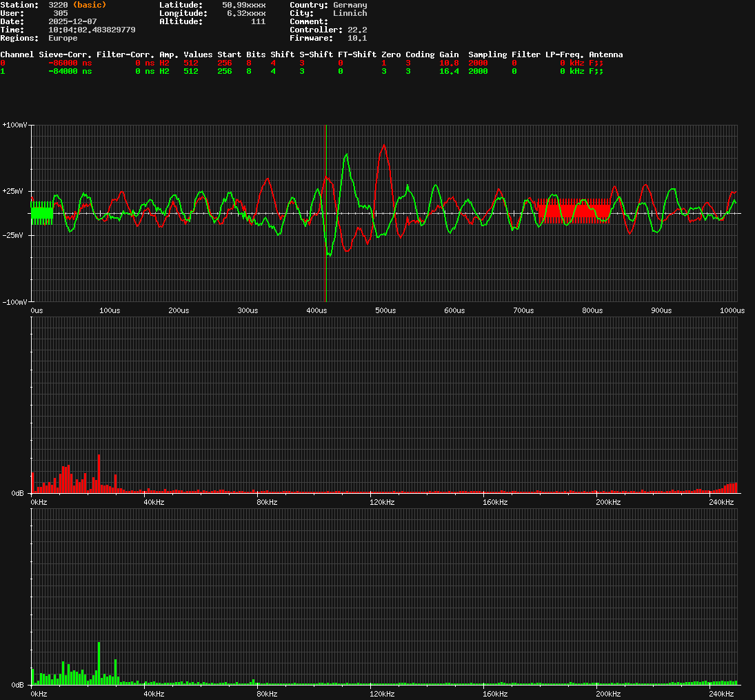
Task: Click the Firmware version 10.1
Action: (356, 38)
